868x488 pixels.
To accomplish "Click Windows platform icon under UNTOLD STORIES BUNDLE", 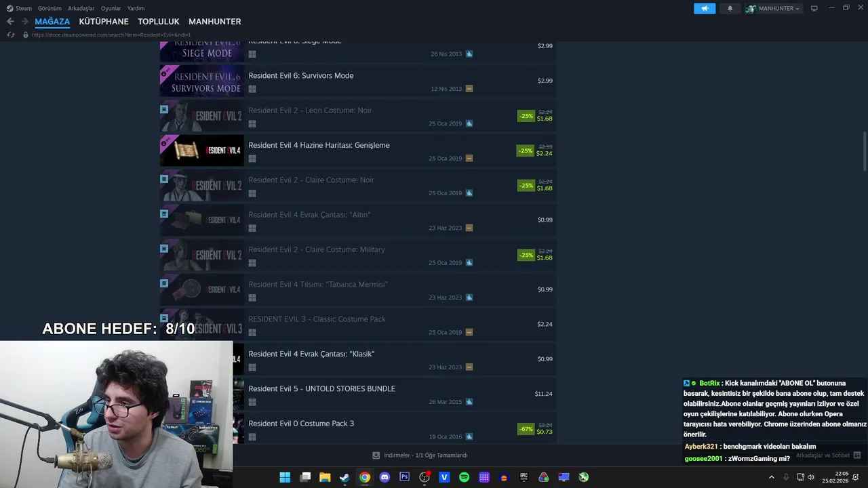I will coord(252,402).
